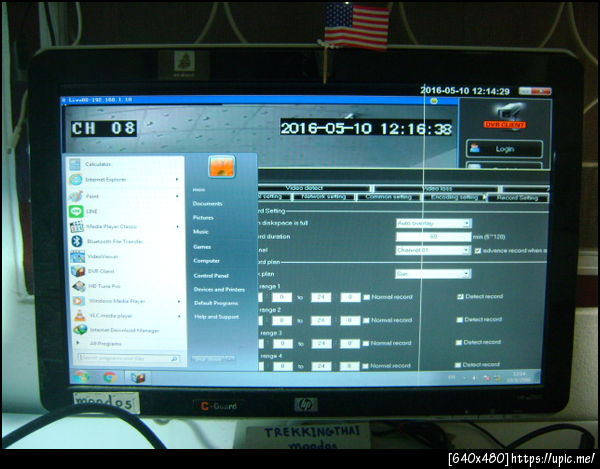Viewport: 600px width, 469px height.
Task: Click the taskbar clock
Action: (520, 376)
